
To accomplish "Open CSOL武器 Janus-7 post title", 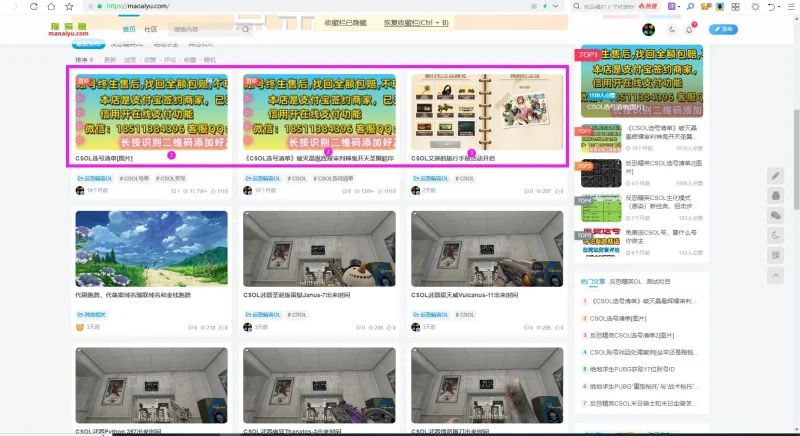I will [296, 295].
